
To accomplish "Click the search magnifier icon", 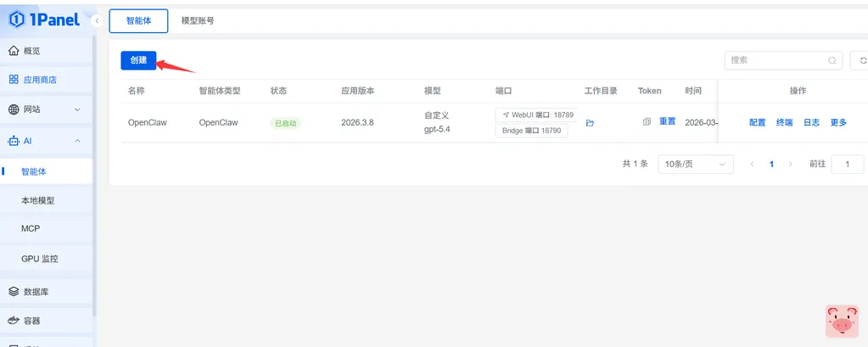I will pyautogui.click(x=832, y=61).
